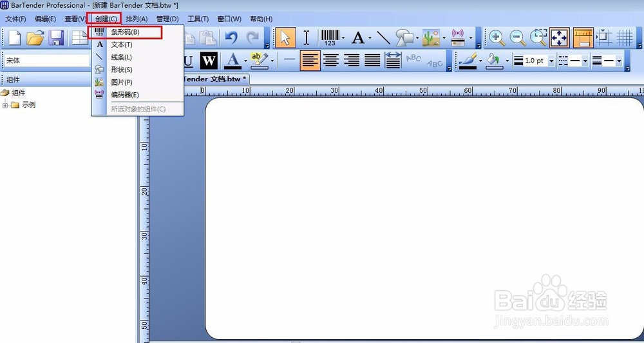Toggle snap to objects alignment
The width and height of the screenshot is (644, 343).
(x=604, y=38)
